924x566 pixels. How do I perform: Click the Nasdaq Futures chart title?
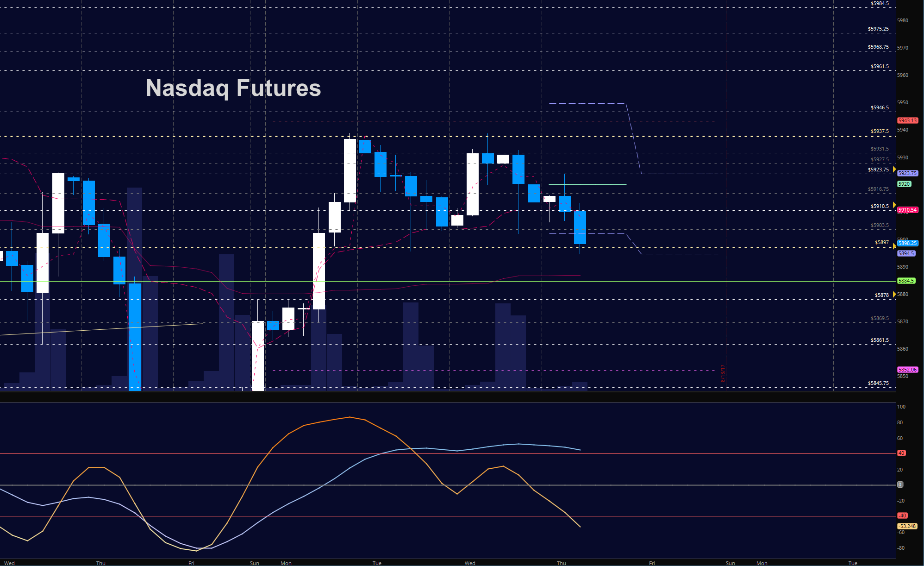[x=233, y=88]
